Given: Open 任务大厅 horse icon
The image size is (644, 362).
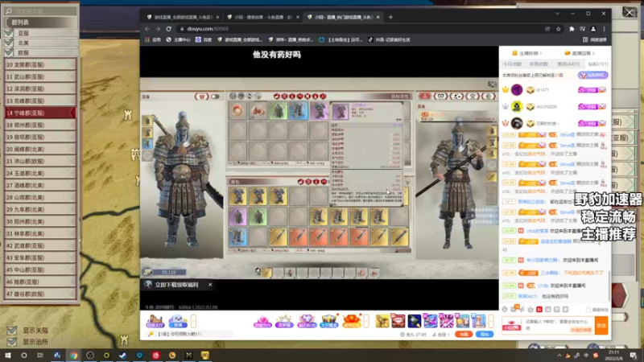Looking at the screenshot, I should [155, 321].
